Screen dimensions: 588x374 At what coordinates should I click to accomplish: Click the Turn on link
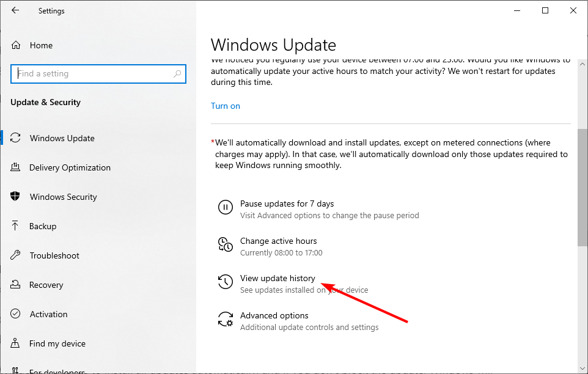pyautogui.click(x=226, y=106)
